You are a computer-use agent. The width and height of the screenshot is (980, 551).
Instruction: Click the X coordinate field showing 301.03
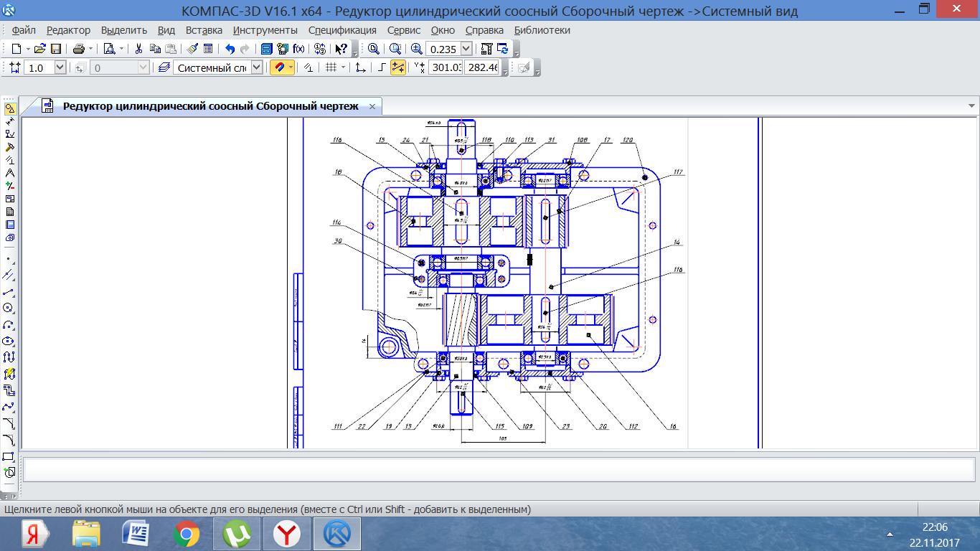[x=445, y=67]
